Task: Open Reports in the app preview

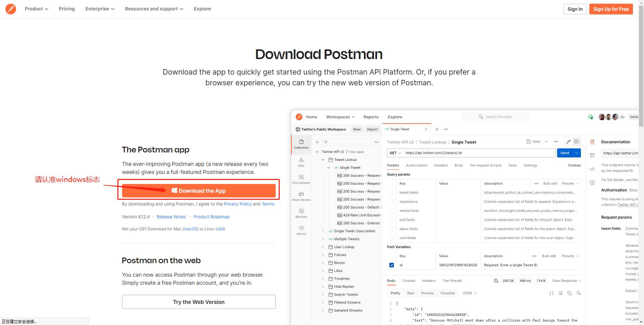Action: [x=371, y=117]
